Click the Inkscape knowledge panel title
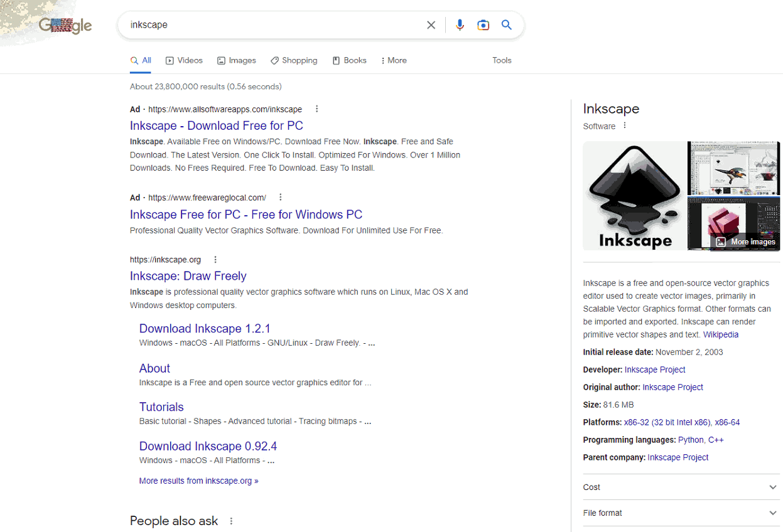This screenshot has height=532, width=783. pos(611,109)
